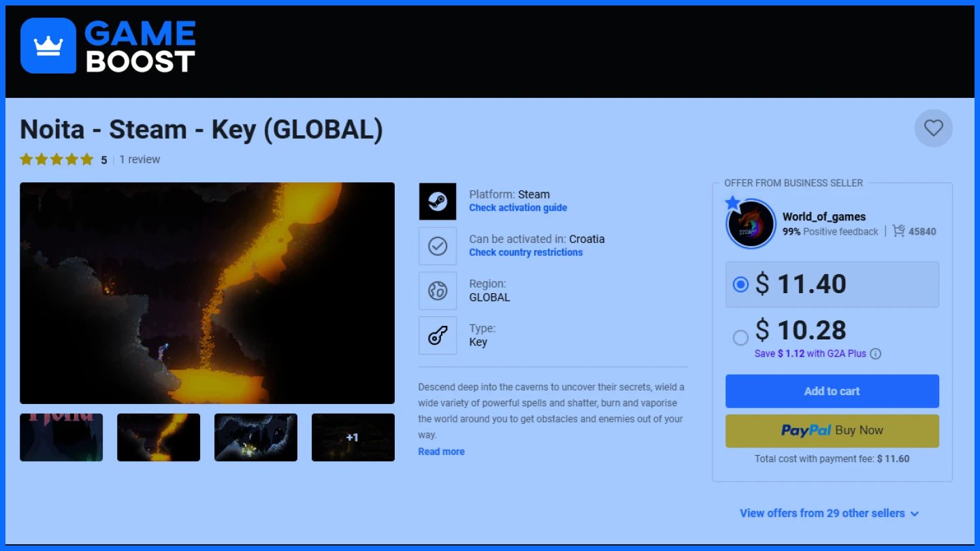Open the +1 more images thumbnail
980x551 pixels.
[x=353, y=437]
